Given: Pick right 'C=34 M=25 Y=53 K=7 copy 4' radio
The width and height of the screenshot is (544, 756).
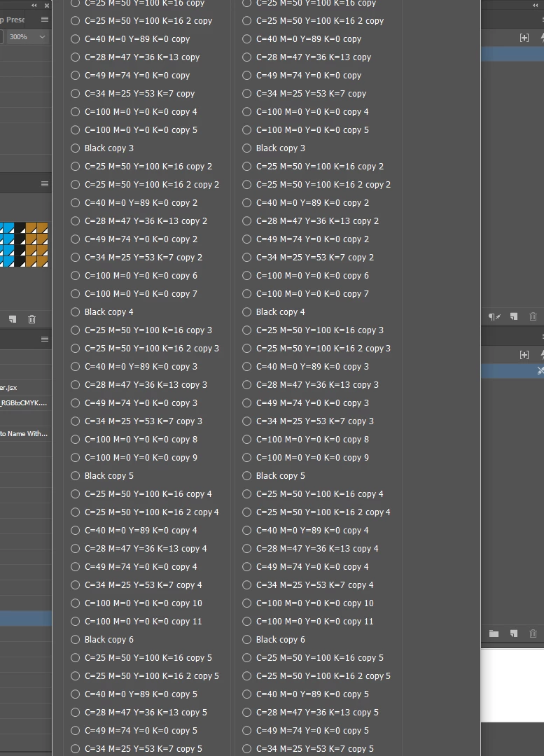Looking at the screenshot, I should click(x=247, y=584).
